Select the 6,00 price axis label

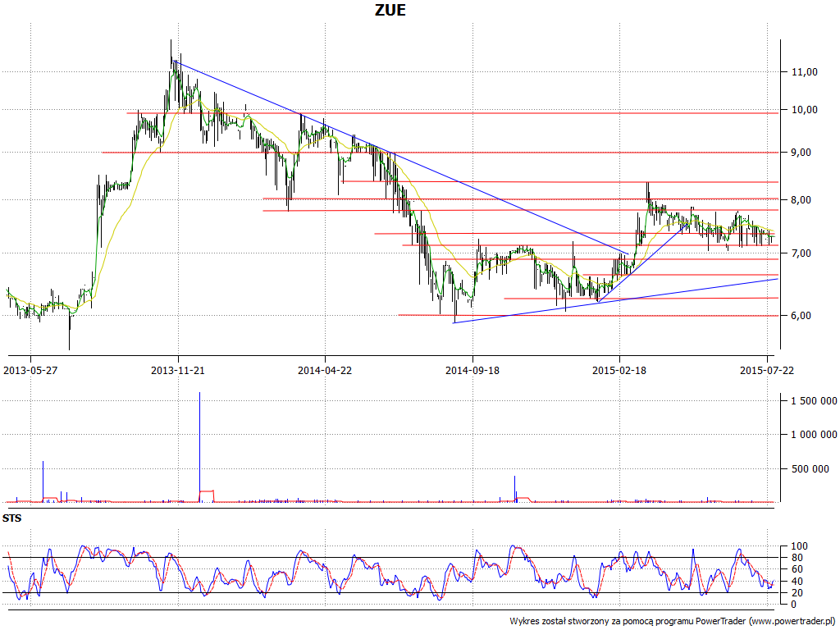tap(801, 316)
